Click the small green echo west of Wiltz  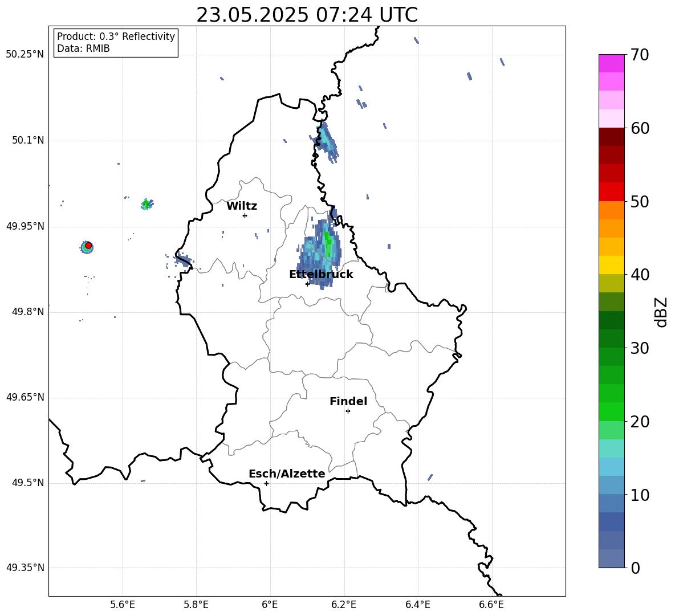147,204
